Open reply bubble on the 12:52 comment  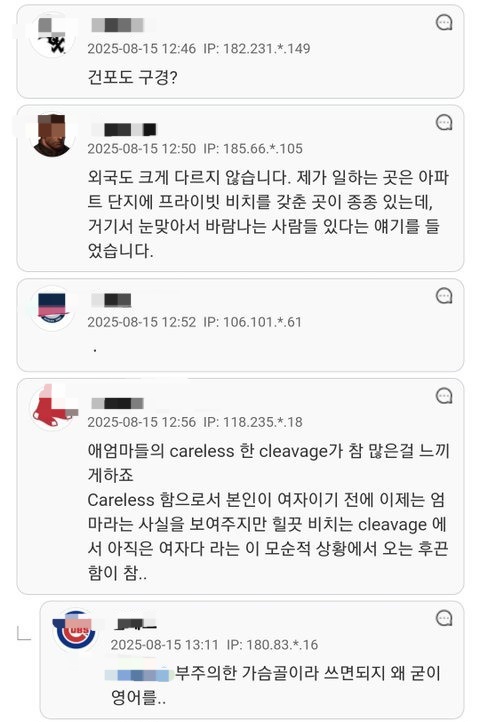pyautogui.click(x=444, y=296)
